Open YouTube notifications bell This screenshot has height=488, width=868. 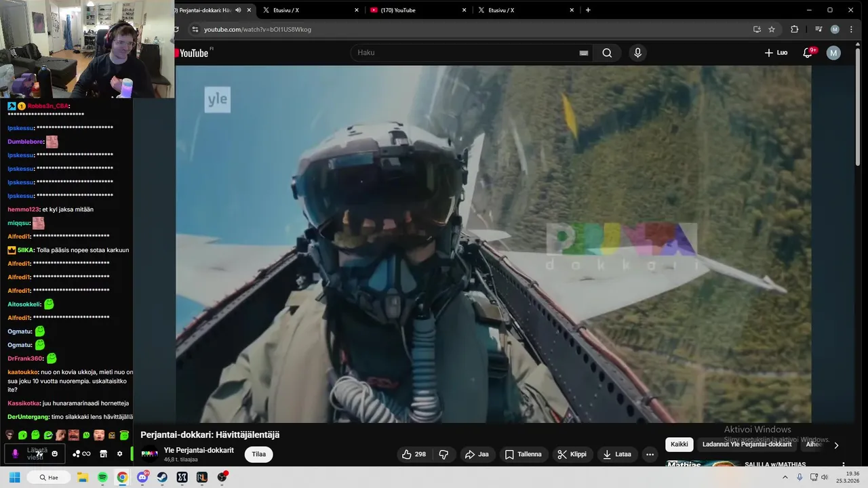[x=808, y=53]
